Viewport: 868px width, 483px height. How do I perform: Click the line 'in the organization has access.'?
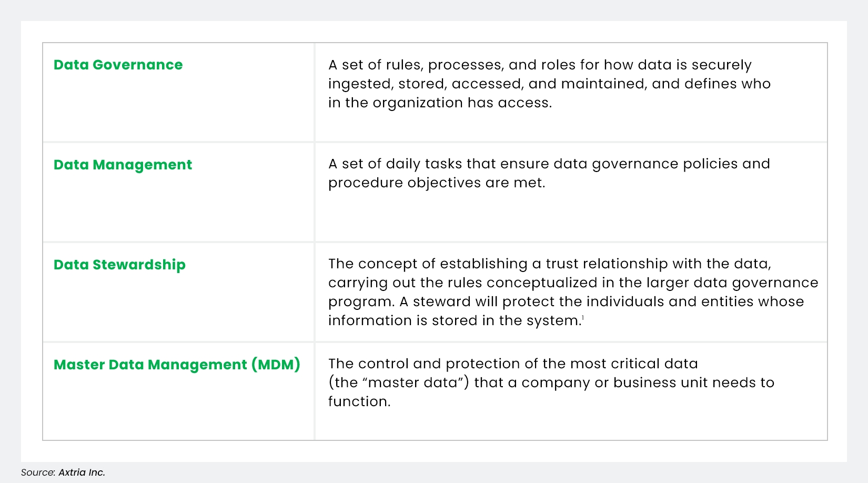click(440, 103)
